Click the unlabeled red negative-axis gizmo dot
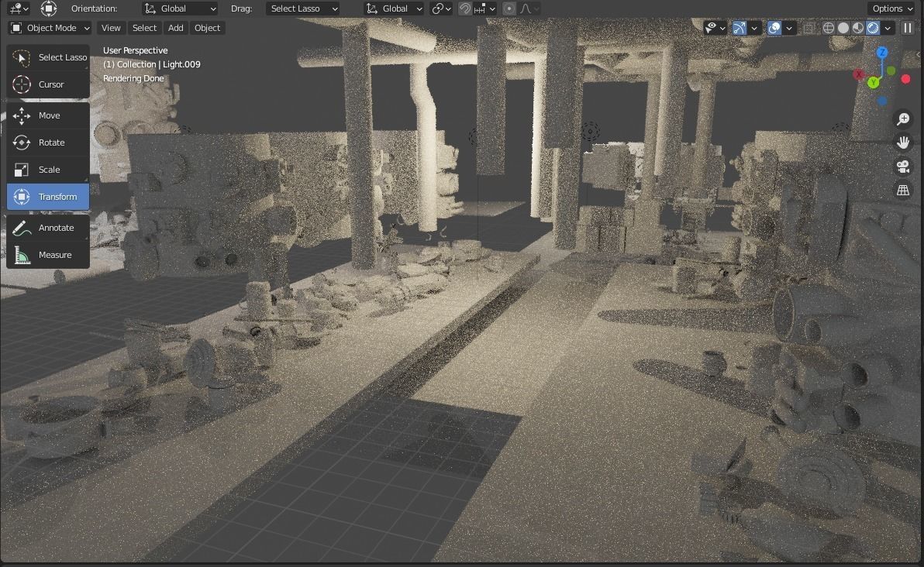Viewport: 924px width, 567px height. (905, 79)
